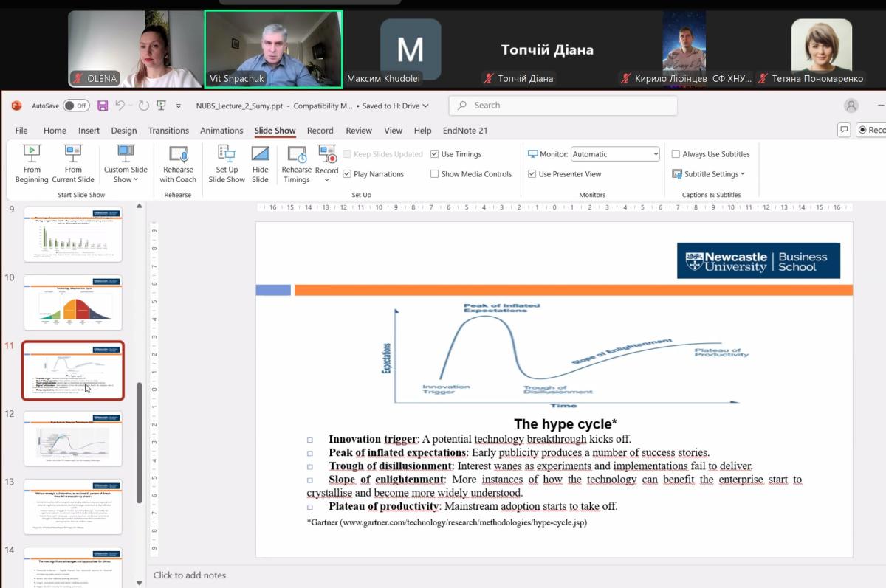Click the Save icon in title bar

(x=103, y=106)
